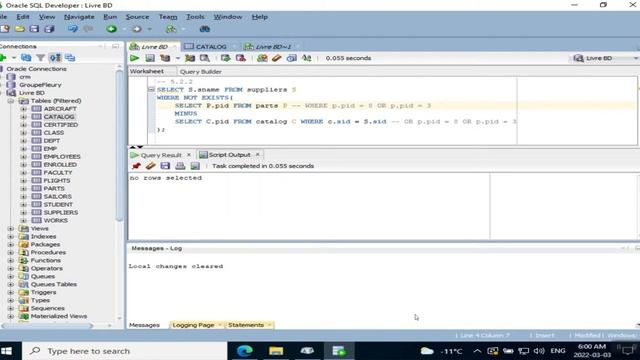Switch to the Query Builder tab

point(200,71)
